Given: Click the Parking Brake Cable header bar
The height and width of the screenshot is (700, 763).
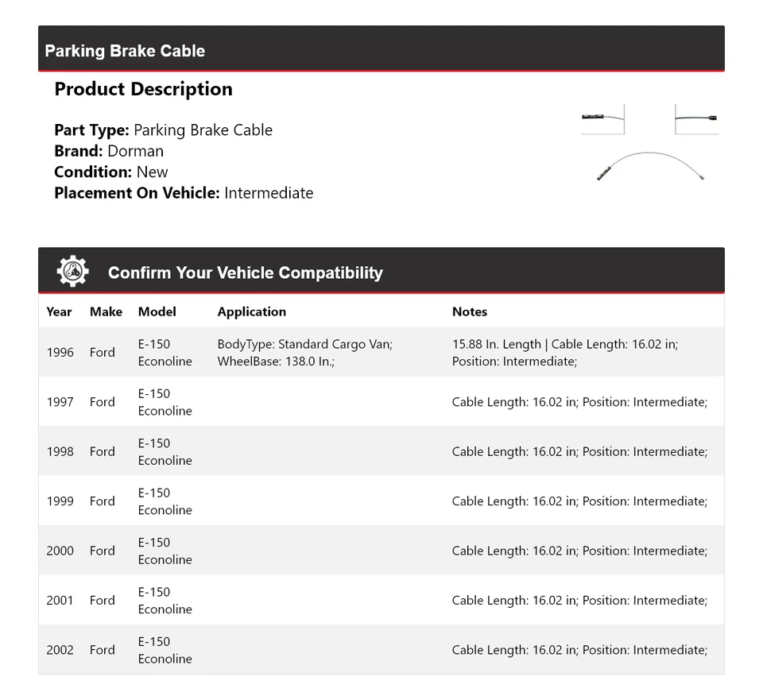Looking at the screenshot, I should 381,50.
